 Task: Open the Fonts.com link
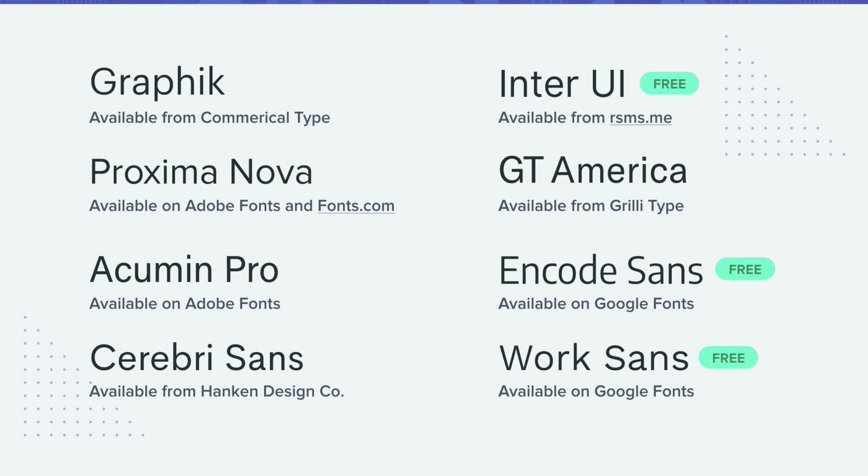[x=356, y=206]
